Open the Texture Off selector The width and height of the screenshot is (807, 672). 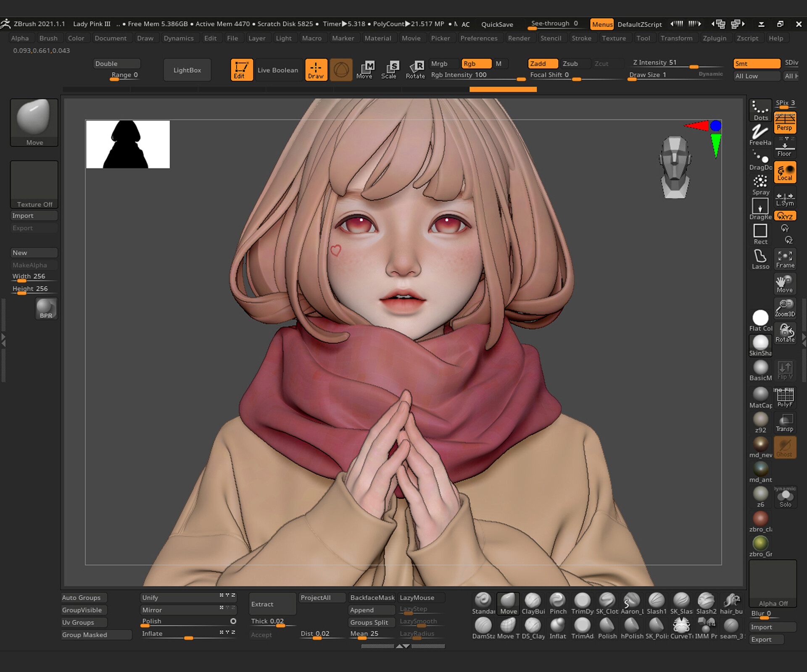(x=34, y=184)
